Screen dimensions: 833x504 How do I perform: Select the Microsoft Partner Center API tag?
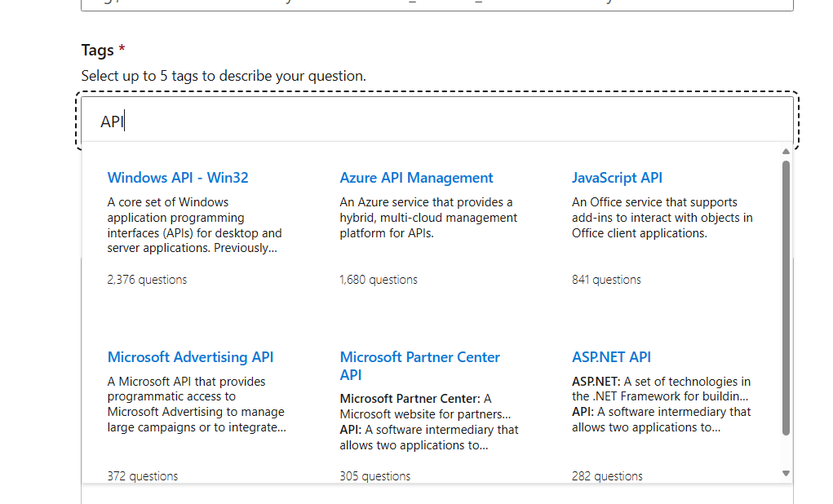(x=419, y=365)
